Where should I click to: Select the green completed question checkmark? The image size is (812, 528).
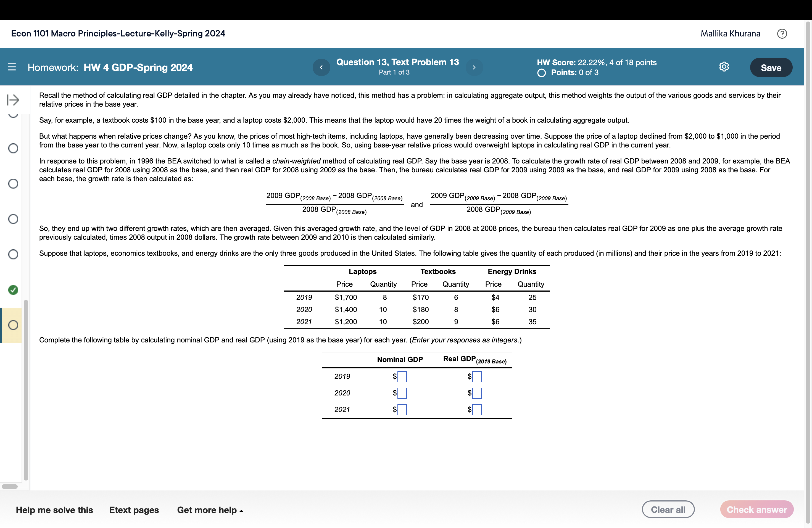point(13,290)
